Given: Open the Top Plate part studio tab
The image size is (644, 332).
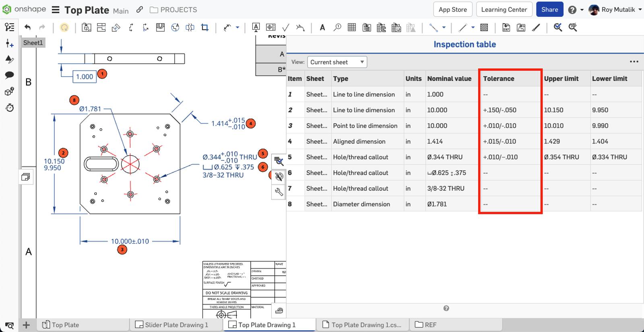Looking at the screenshot, I should click(x=65, y=325).
